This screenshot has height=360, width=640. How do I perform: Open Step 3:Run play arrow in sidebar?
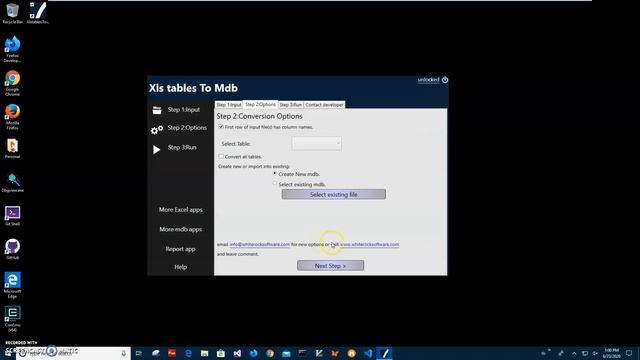[156, 150]
